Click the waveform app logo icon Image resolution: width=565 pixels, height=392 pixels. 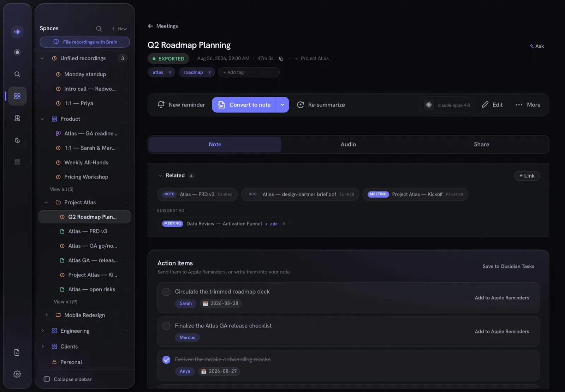pyautogui.click(x=17, y=32)
